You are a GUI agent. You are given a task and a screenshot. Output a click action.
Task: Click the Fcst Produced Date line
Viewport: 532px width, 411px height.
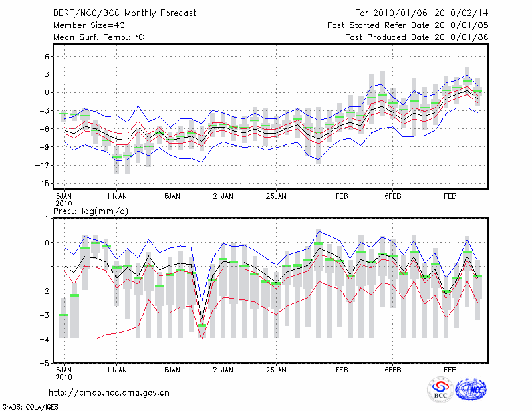(x=417, y=37)
